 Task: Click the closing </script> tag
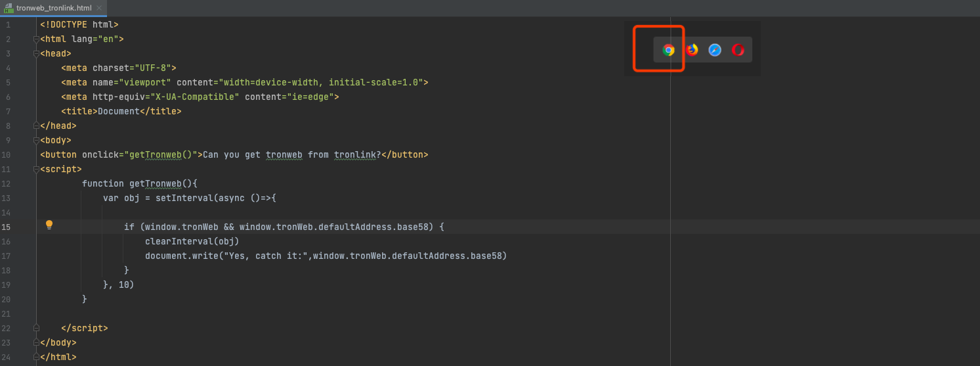(x=85, y=328)
